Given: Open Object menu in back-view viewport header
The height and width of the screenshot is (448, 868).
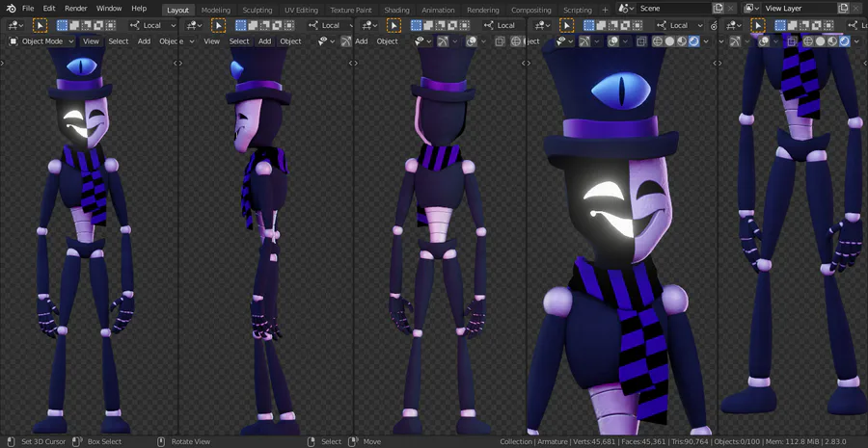Looking at the screenshot, I should pyautogui.click(x=387, y=40).
